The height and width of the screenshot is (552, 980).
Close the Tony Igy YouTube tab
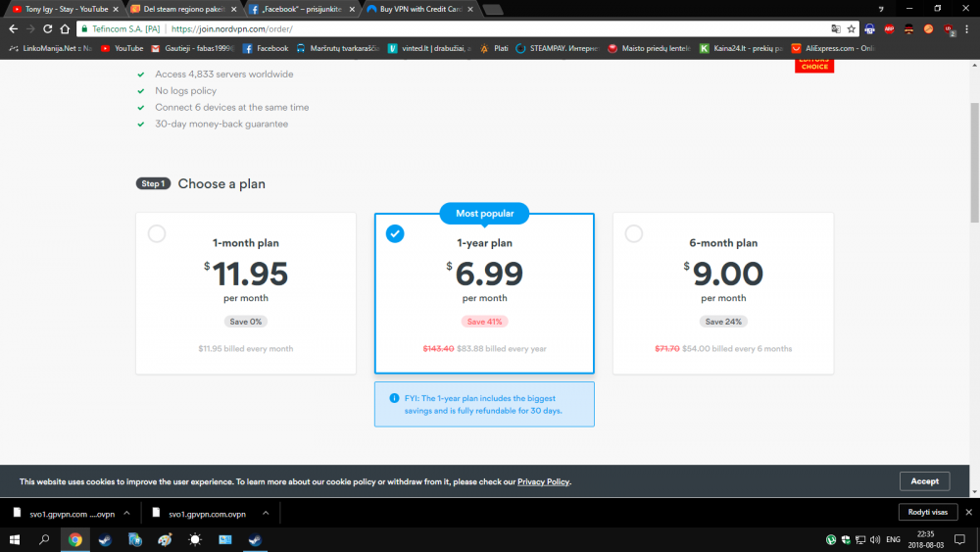[116, 10]
